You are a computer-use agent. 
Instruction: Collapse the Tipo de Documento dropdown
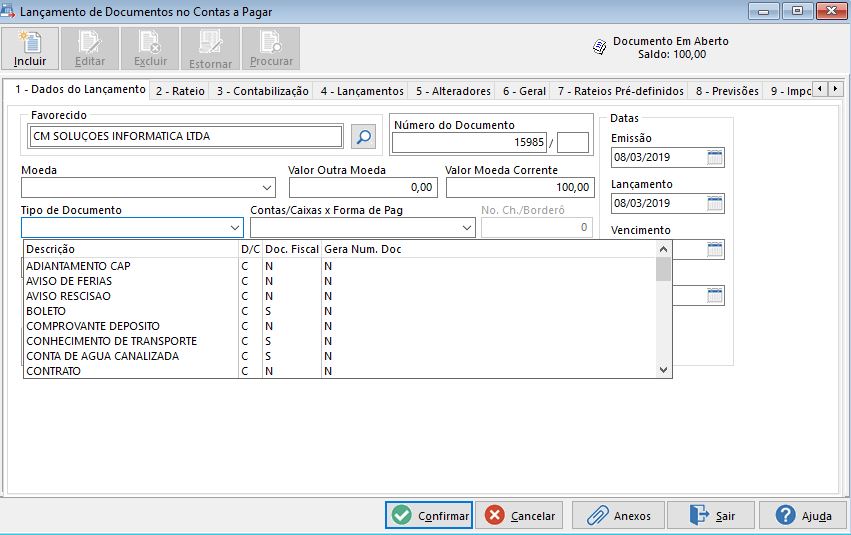[234, 228]
